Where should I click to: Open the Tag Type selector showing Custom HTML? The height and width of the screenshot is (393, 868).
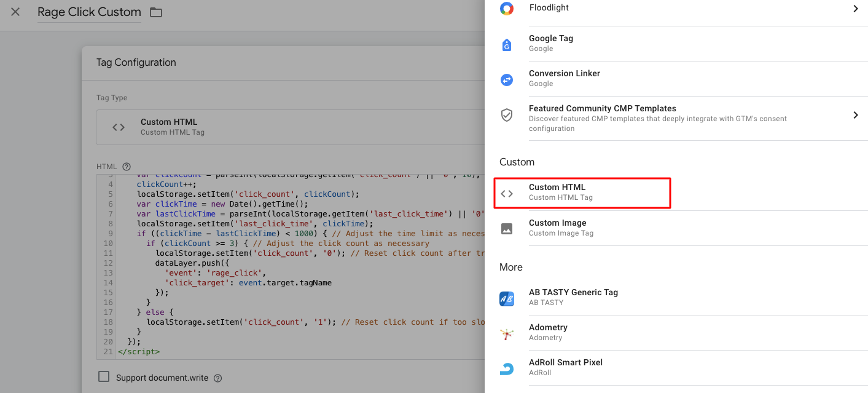(x=291, y=127)
